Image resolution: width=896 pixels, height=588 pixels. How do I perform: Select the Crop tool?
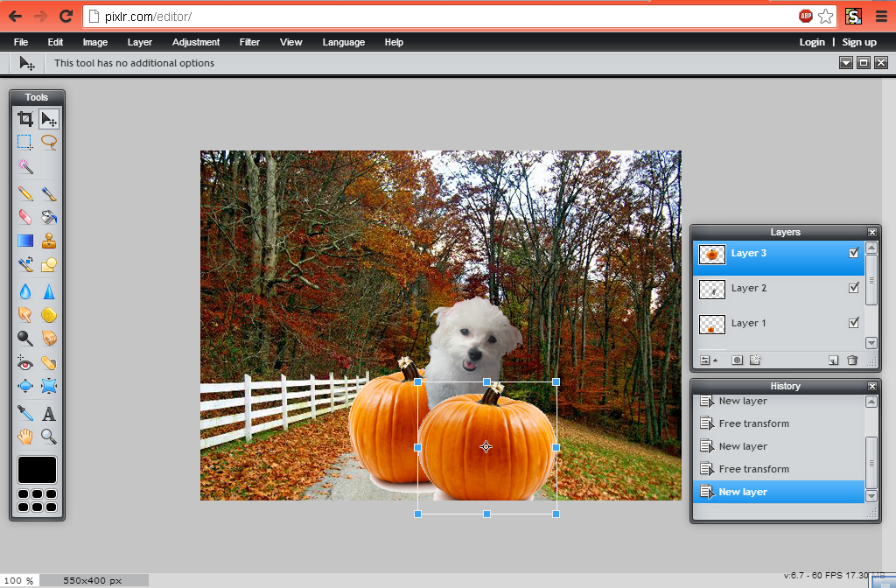(x=25, y=119)
